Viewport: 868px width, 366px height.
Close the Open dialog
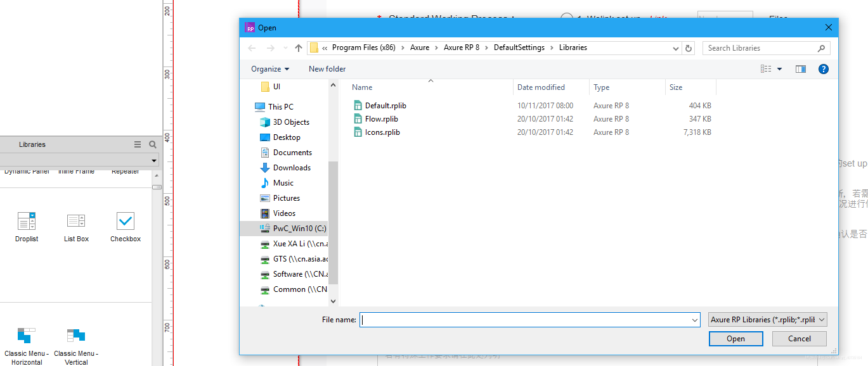[x=828, y=27]
